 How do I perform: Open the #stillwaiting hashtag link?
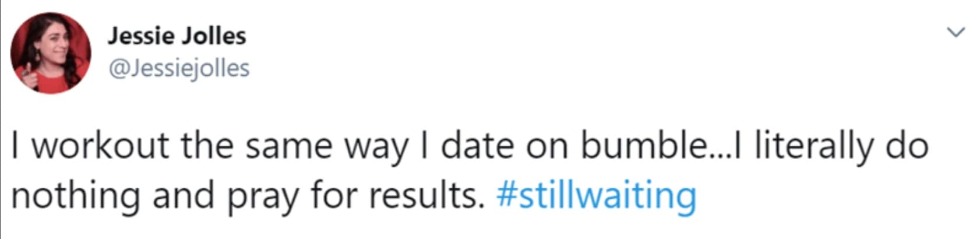(x=595, y=195)
